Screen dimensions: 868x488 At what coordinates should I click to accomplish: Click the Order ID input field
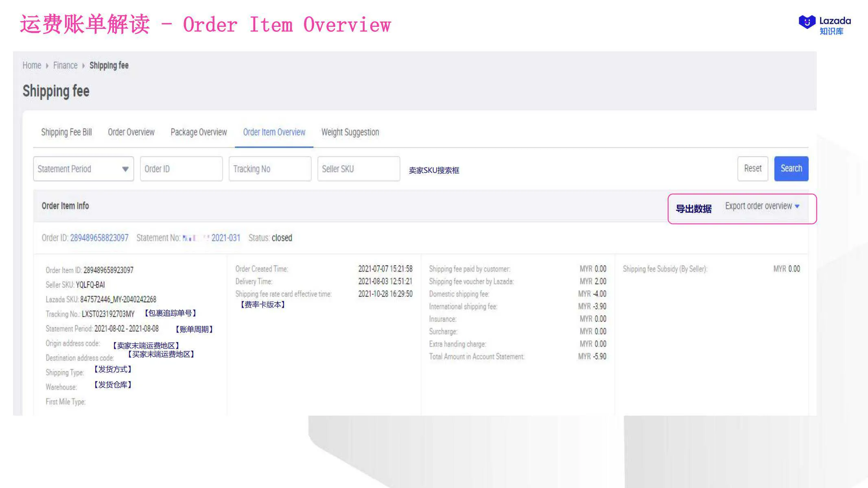pyautogui.click(x=181, y=168)
